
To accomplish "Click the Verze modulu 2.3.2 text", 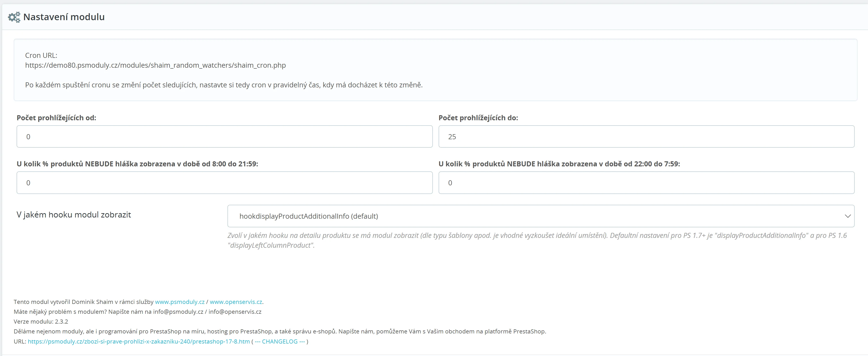I will (x=41, y=321).
